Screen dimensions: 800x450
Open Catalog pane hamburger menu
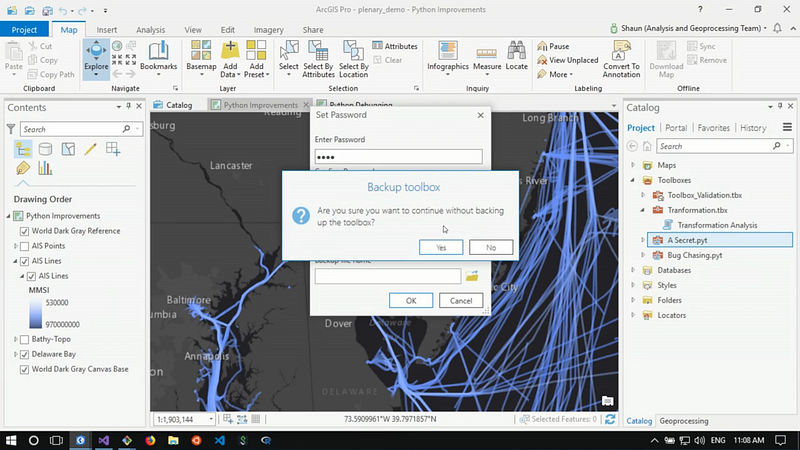click(787, 127)
